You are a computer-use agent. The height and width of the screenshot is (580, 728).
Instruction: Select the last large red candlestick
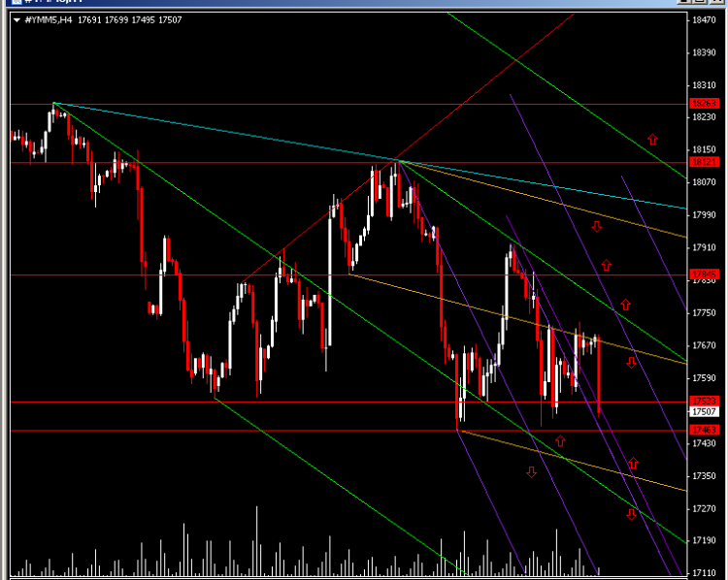[599, 375]
